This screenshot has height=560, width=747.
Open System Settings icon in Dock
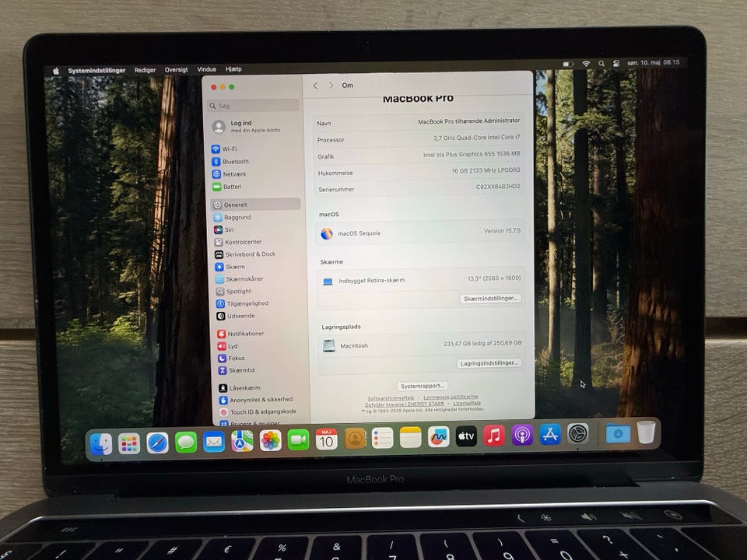(x=578, y=434)
